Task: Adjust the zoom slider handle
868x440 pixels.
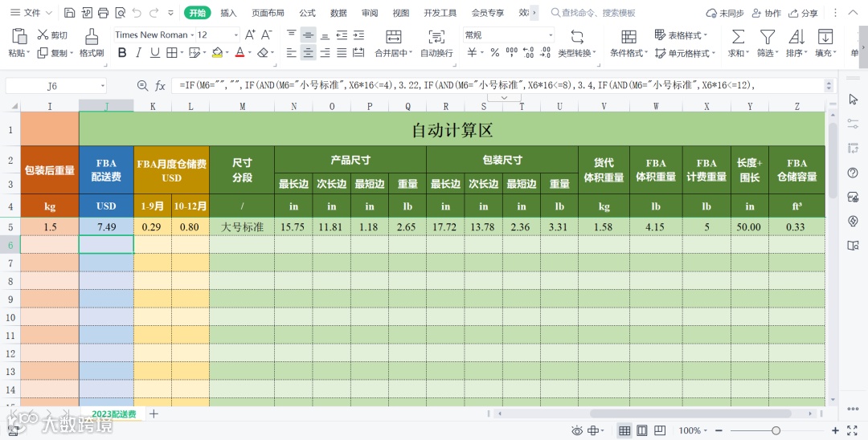Action: pos(776,430)
